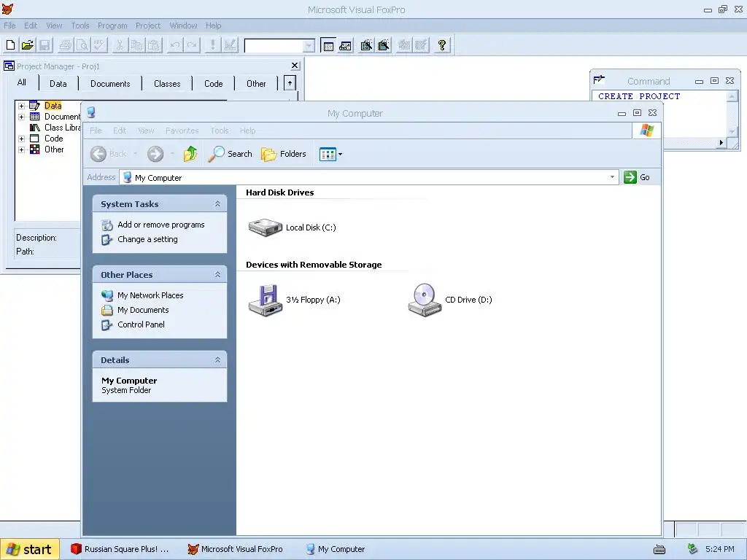Click the AutoForm wizard toolbar icon
The width and height of the screenshot is (747, 560).
tap(404, 45)
